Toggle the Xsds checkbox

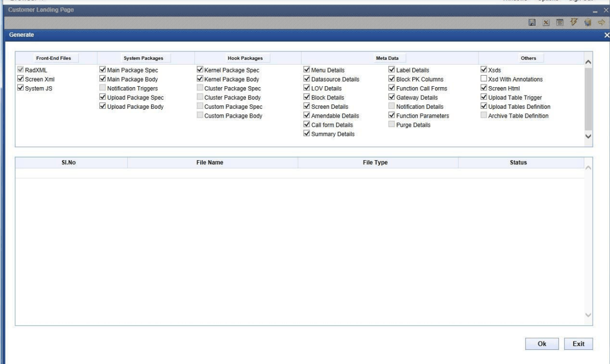tap(484, 70)
